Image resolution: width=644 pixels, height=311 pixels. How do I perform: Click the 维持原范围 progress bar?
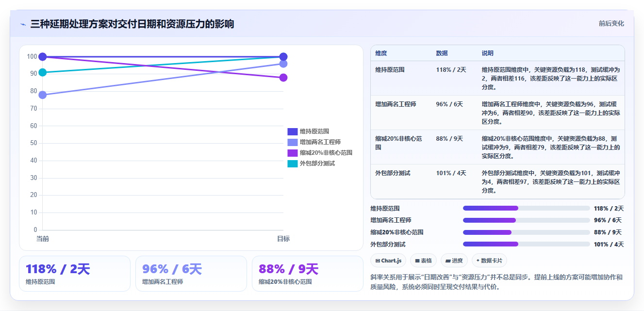click(527, 208)
